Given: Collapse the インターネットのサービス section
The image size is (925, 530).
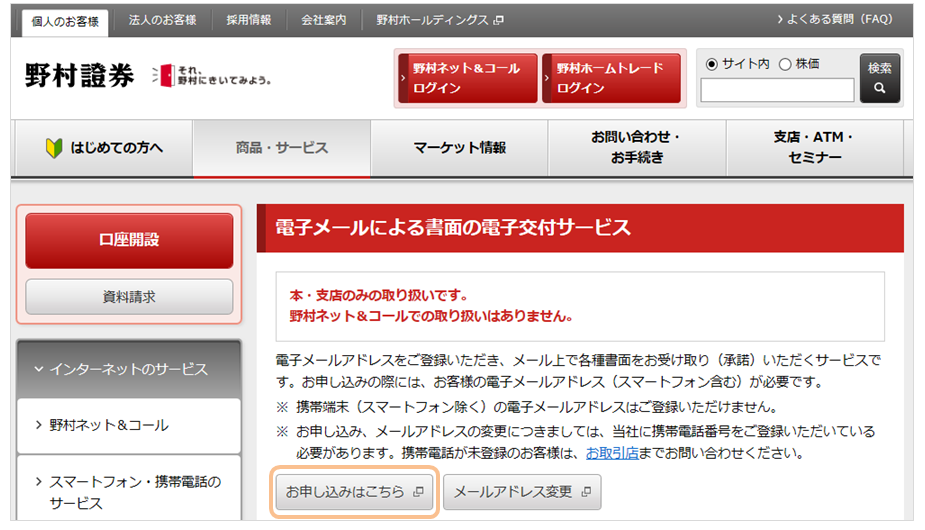Looking at the screenshot, I should pyautogui.click(x=129, y=369).
